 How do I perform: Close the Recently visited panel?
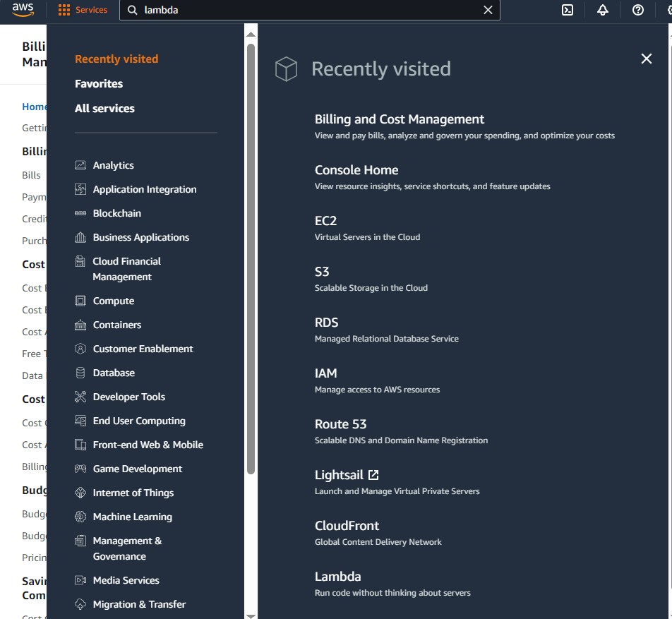tap(647, 59)
